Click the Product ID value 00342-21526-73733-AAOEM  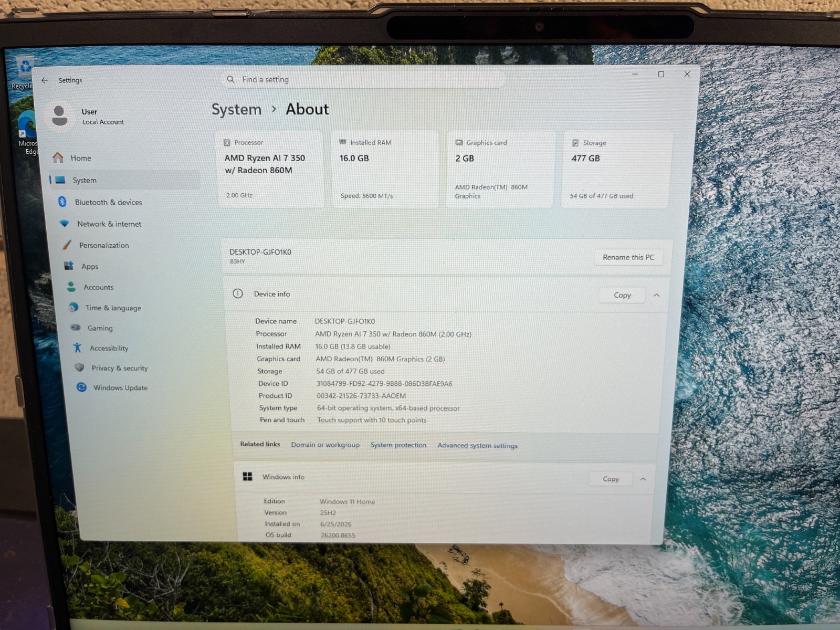click(361, 396)
